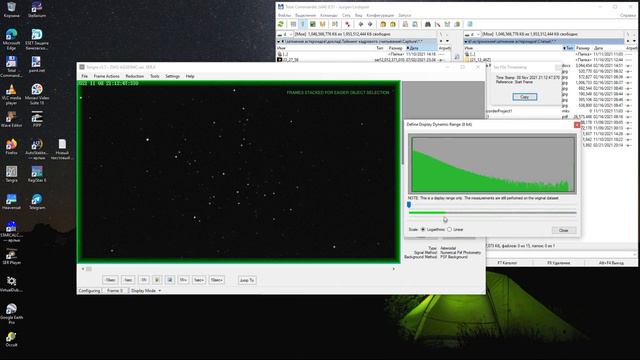Image resolution: width=640 pixels, height=360 pixels.
Task: Open the SER Player desktop shortcut
Action: [11, 257]
